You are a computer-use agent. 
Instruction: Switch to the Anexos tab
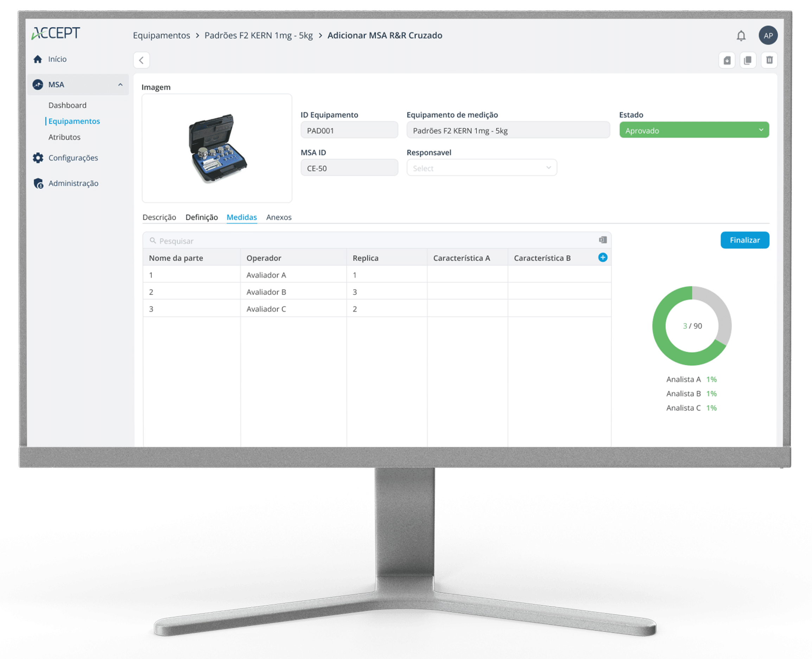(x=278, y=217)
